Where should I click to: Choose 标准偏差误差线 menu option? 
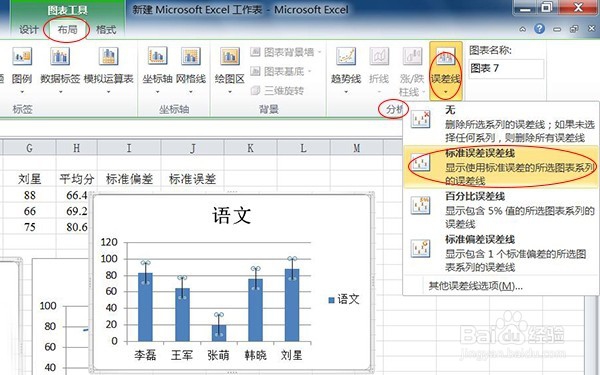tap(501, 253)
